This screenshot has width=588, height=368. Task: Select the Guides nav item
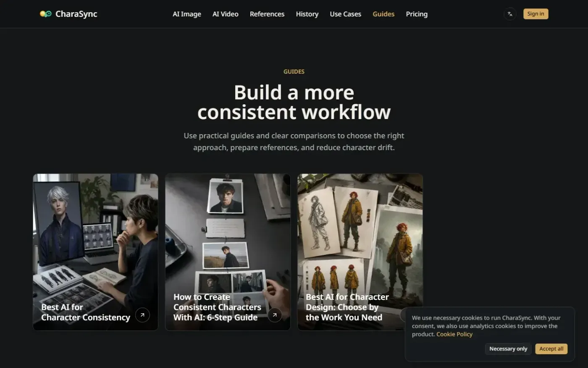pyautogui.click(x=383, y=14)
